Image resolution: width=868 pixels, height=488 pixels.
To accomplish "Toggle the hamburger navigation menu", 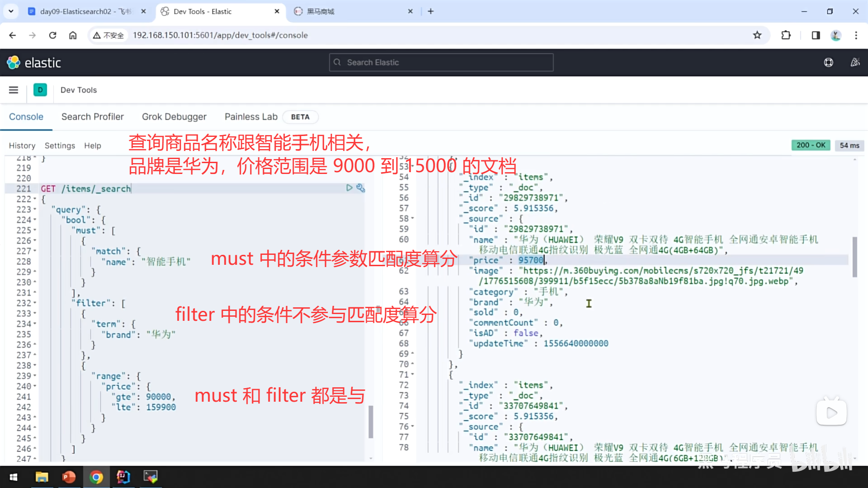I will coord(14,90).
